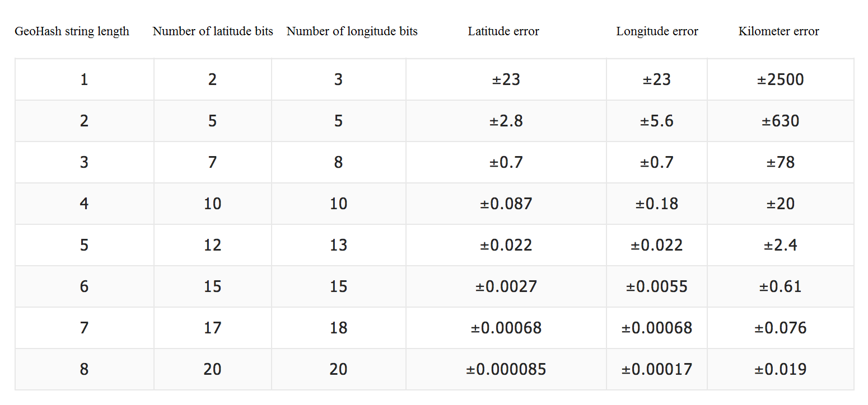Viewport: 868px width, 405px height.
Task: Click the ±5.6 longitude error cell
Action: [657, 121]
